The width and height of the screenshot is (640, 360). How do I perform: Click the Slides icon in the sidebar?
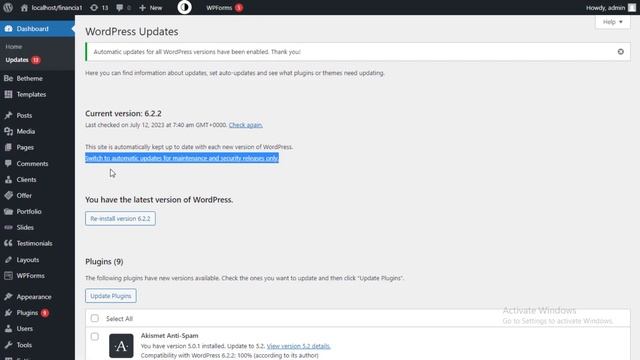coord(9,227)
